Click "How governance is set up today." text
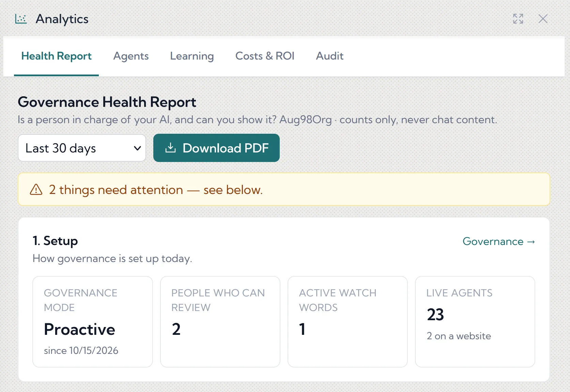The width and height of the screenshot is (570, 392). click(112, 259)
